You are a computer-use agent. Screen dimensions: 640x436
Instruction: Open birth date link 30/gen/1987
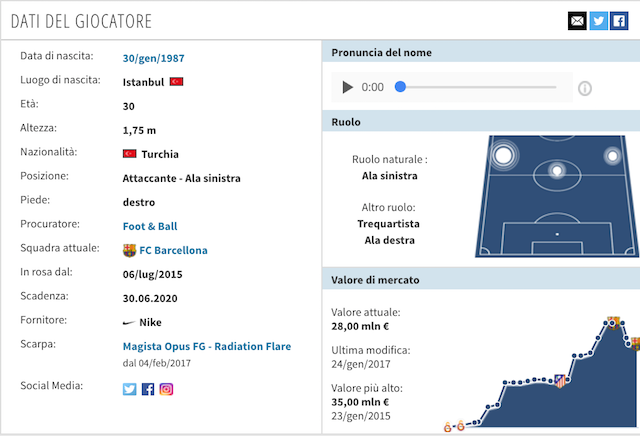[153, 58]
